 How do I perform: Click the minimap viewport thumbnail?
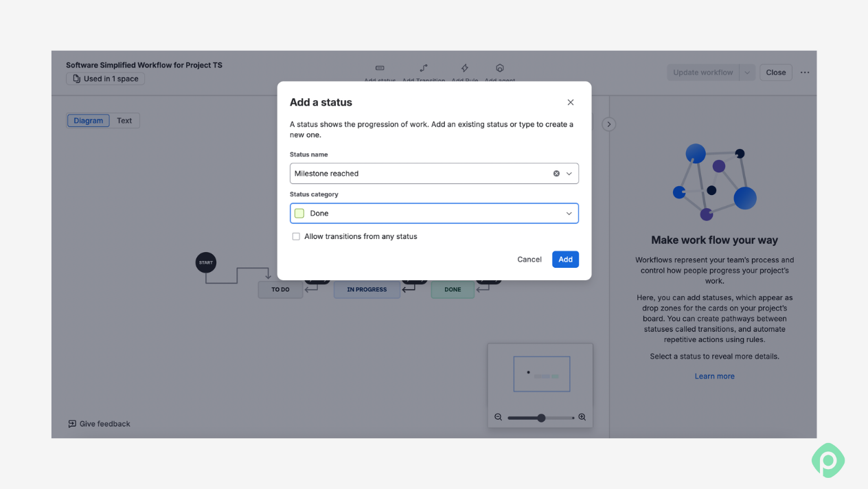(542, 374)
